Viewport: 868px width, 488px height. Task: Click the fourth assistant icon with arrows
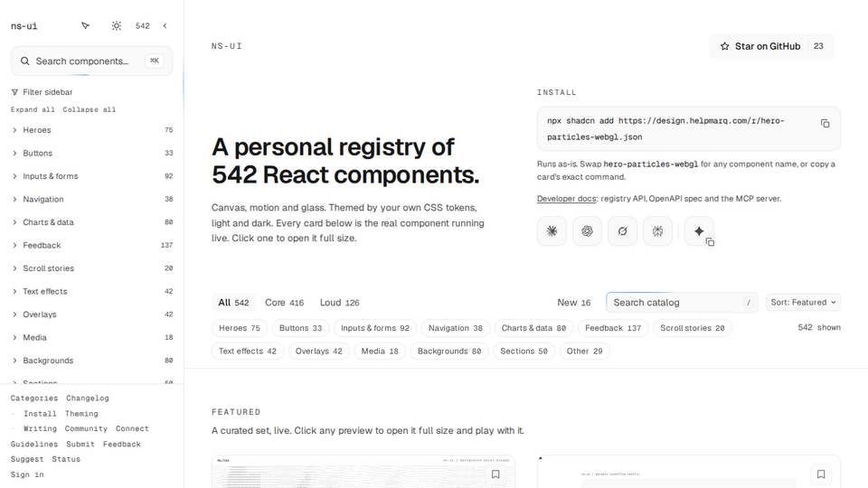(x=657, y=231)
